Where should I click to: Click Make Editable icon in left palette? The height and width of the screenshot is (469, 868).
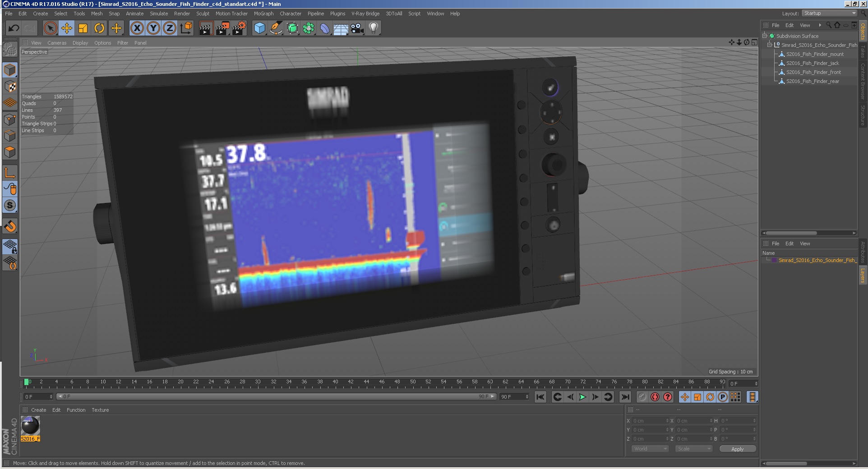[10, 49]
